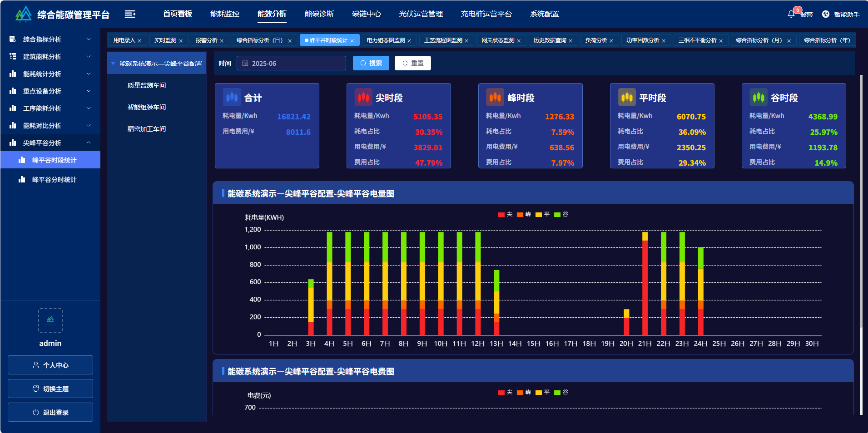868x433 pixels.
Task: Click the 搜索 search button
Action: click(x=371, y=63)
